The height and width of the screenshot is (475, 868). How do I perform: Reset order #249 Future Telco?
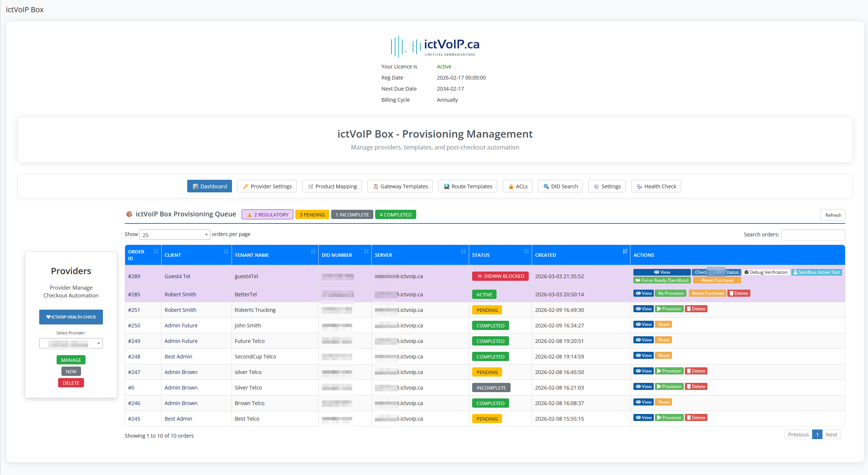(x=663, y=340)
